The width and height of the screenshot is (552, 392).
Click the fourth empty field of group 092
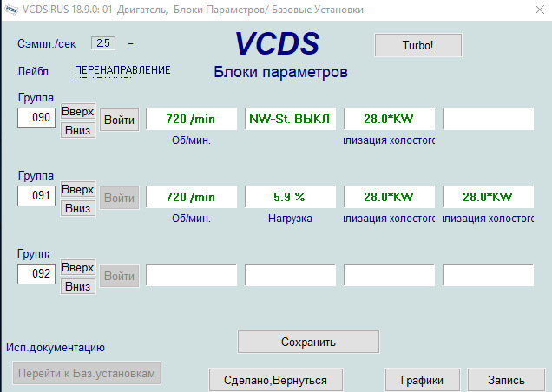tap(488, 275)
